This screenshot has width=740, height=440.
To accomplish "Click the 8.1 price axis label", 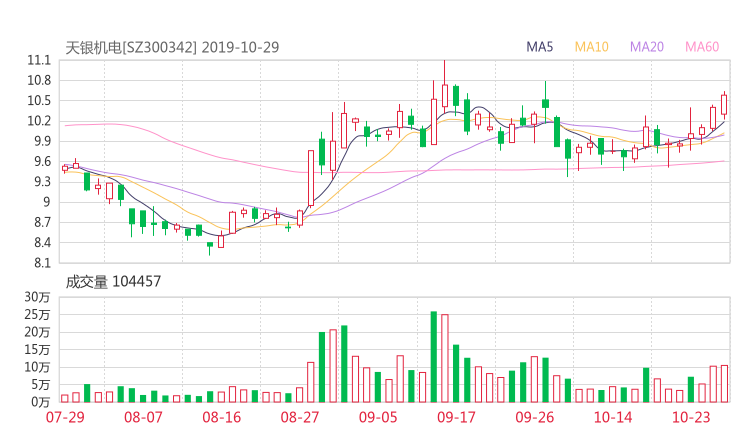I will tap(42, 263).
